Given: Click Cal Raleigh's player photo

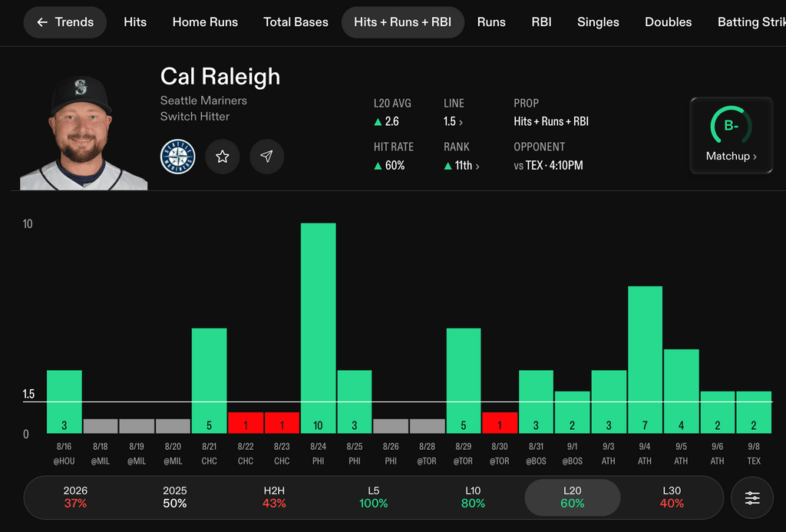Looking at the screenshot, I should coord(83,133).
